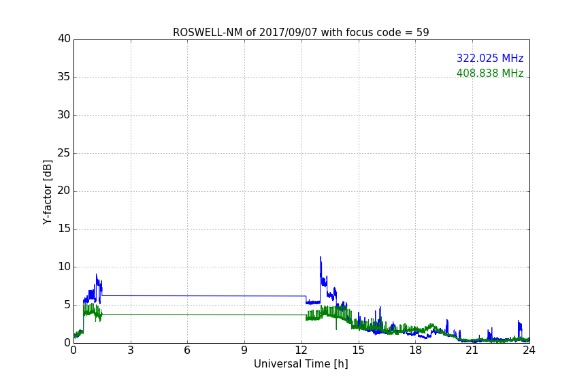Click the blue '322.025 MHz' legend label
The height and width of the screenshot is (392, 588).
pyautogui.click(x=490, y=58)
